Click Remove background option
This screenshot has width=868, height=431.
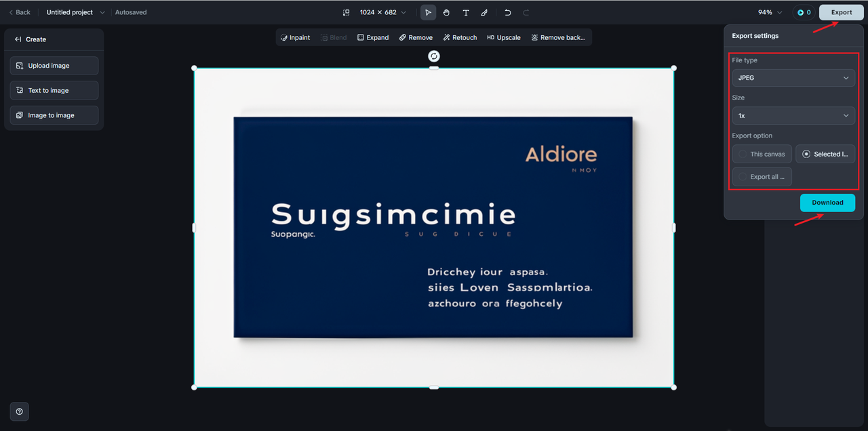click(x=558, y=37)
